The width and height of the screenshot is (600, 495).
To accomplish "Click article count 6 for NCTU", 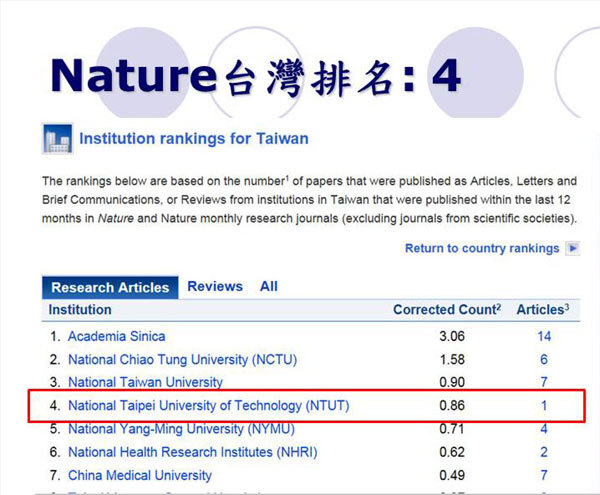I will coord(544,360).
